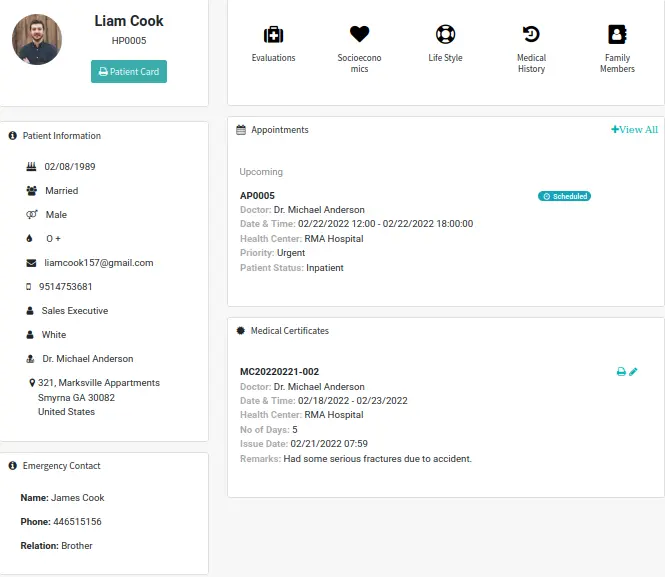
Task: Click the Patient Information header
Action: pos(61,136)
